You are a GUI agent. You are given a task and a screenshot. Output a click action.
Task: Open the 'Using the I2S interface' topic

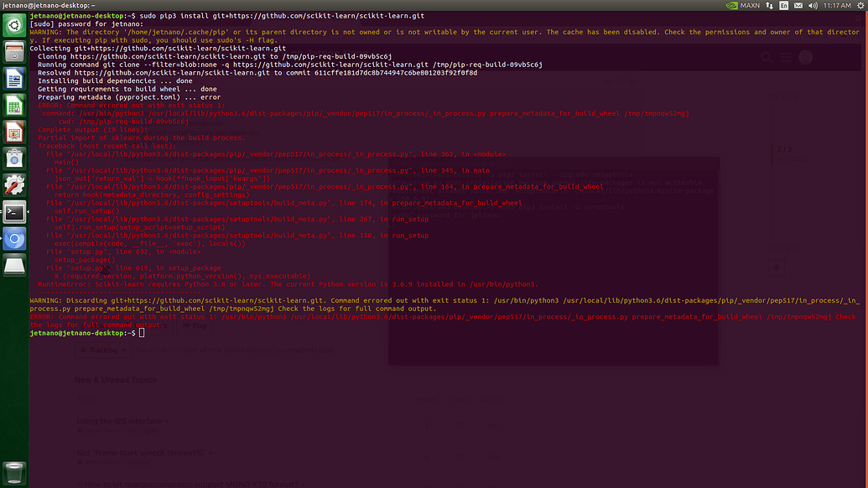pyautogui.click(x=119, y=421)
